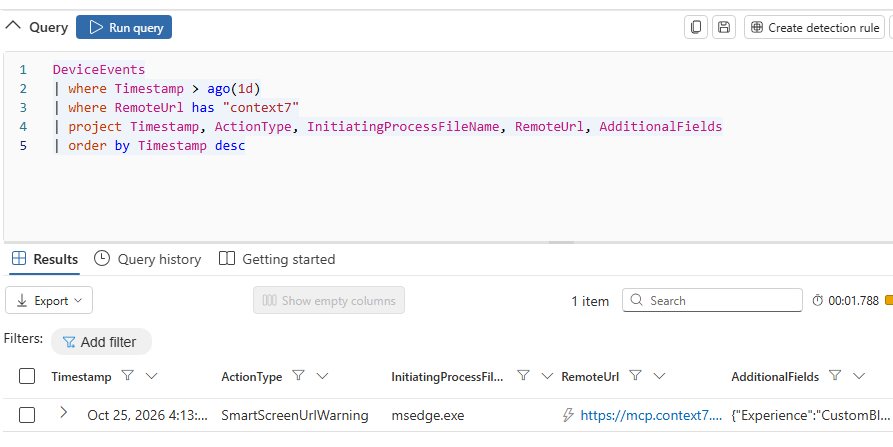Click the AdditionalFields Experience JSON cell
This screenshot has height=447, width=893.
810,415
